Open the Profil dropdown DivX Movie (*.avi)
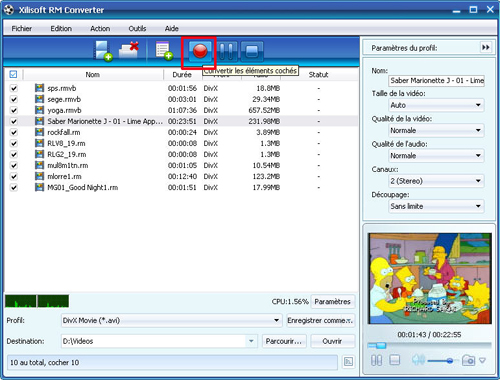This screenshot has height=380, width=500. point(171,320)
